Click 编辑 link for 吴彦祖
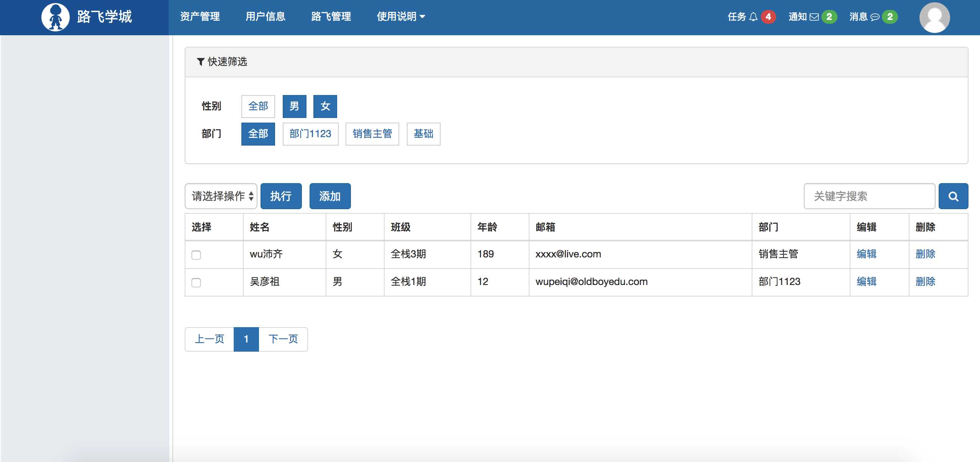This screenshot has width=980, height=462. 867,282
